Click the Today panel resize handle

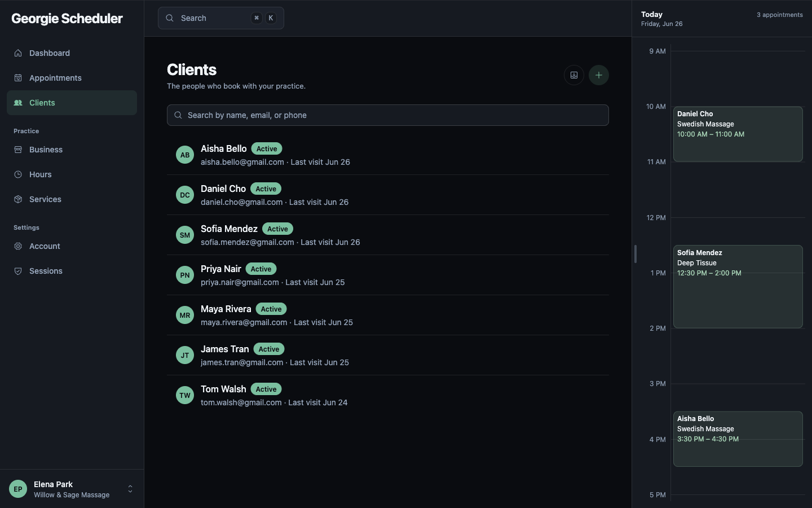636,254
